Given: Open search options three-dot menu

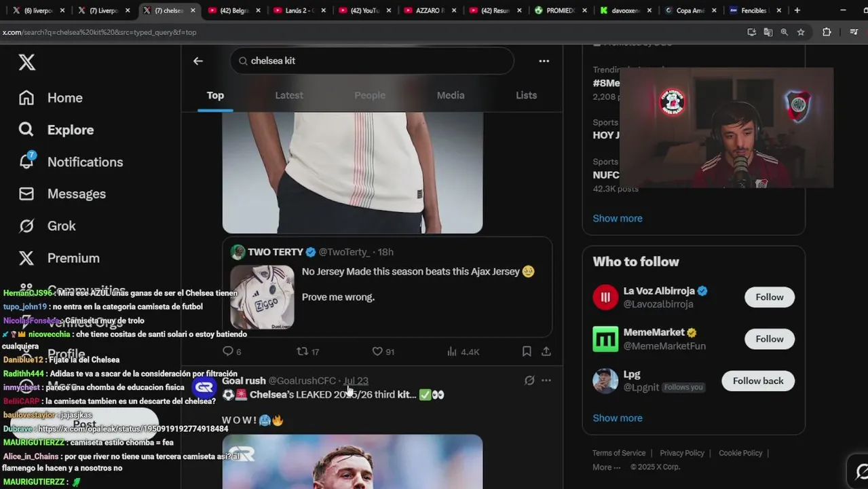Looking at the screenshot, I should click(544, 61).
